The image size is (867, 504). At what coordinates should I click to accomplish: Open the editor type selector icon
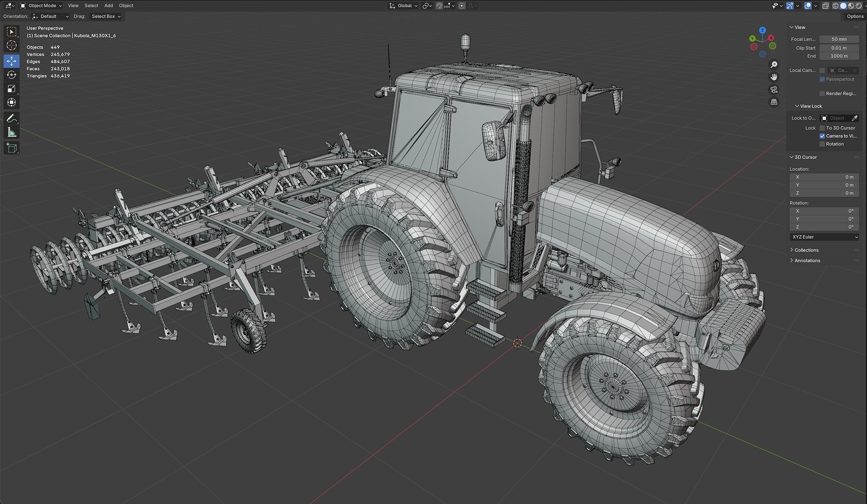click(x=10, y=6)
